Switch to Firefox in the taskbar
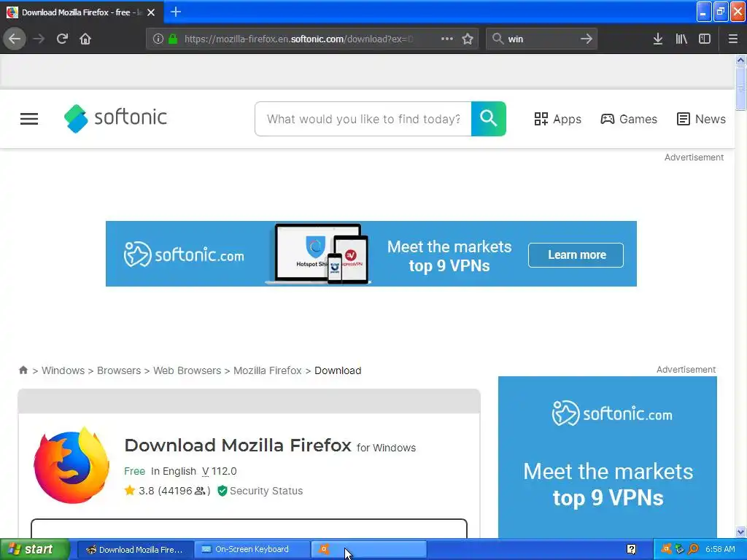Viewport: 747px width, 560px height. point(135,550)
